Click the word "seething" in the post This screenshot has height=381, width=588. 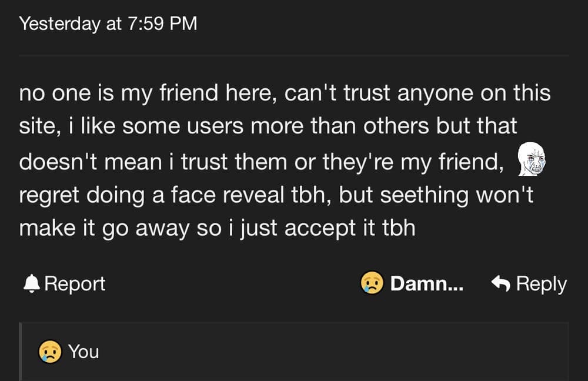point(424,195)
